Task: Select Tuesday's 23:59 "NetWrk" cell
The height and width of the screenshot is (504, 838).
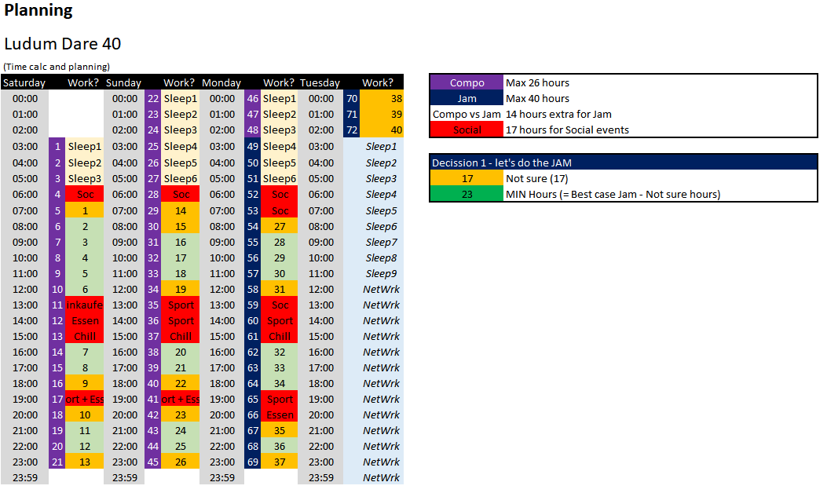Action: [381, 478]
